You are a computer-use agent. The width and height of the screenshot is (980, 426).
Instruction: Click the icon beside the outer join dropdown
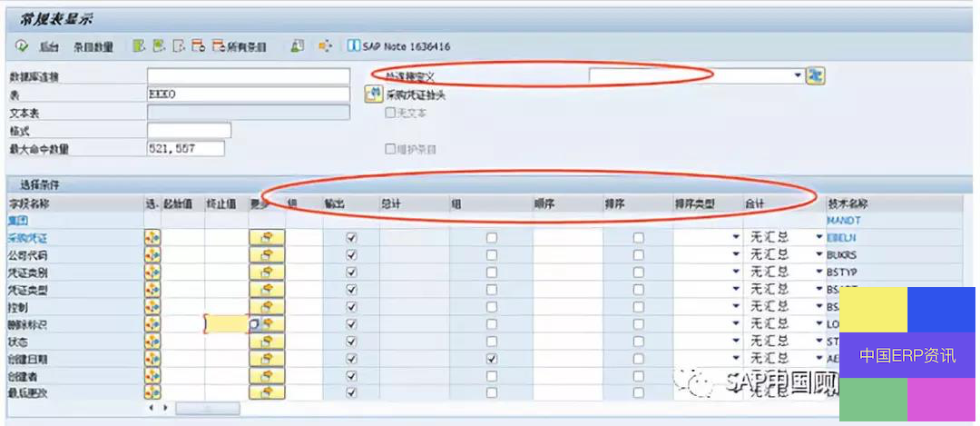(x=816, y=76)
